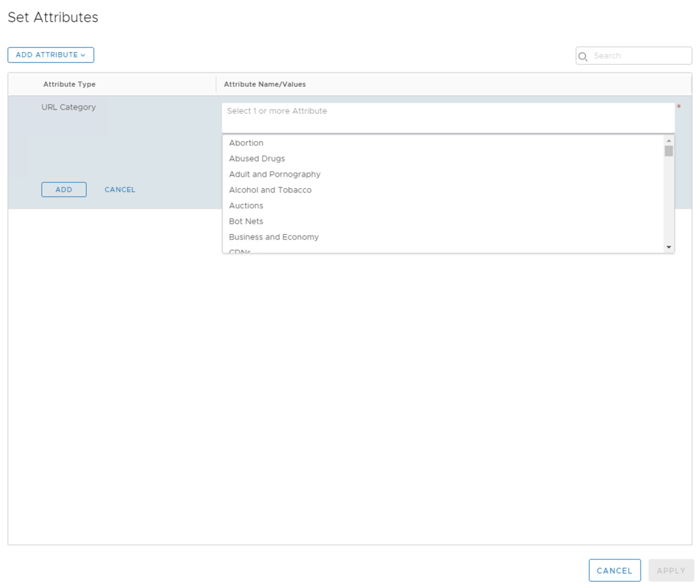
Task: Choose Bot Nets from the dropdown
Action: click(246, 222)
